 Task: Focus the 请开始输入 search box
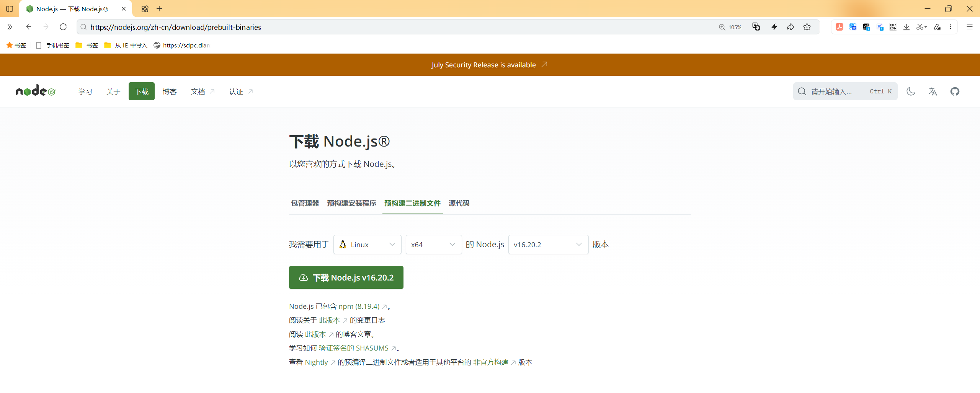(x=845, y=91)
